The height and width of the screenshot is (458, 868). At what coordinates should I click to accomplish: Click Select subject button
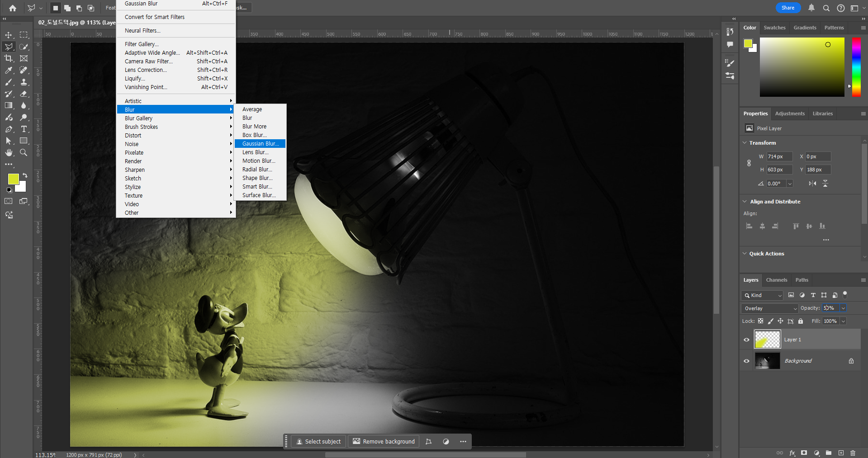coord(318,441)
